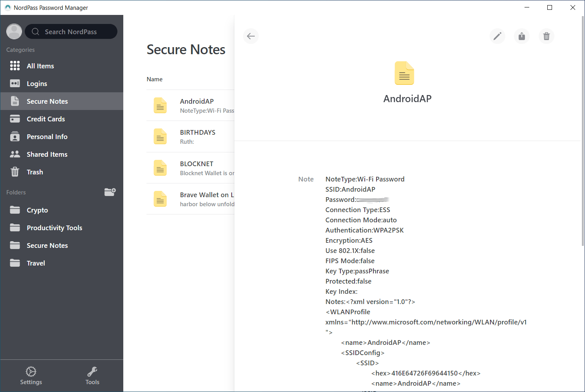Click the SSID:AndroidAP line
585x392 pixels.
(350, 189)
